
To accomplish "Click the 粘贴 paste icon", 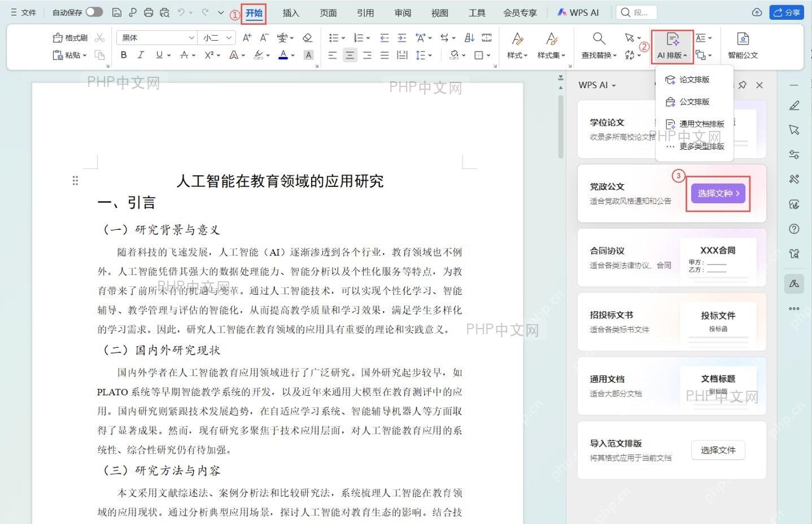I will 58,55.
